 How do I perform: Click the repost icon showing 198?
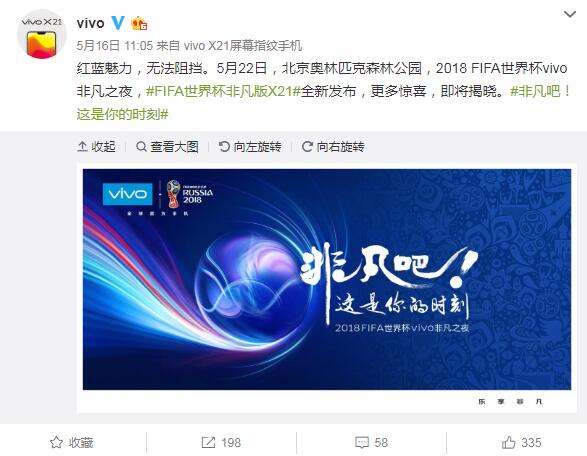point(221,443)
